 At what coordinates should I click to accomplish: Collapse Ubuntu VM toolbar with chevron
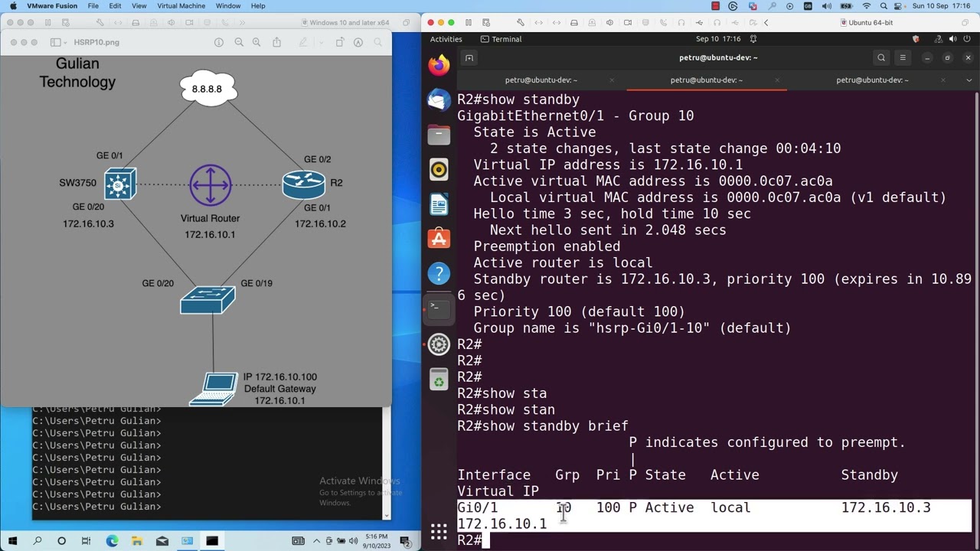click(766, 22)
